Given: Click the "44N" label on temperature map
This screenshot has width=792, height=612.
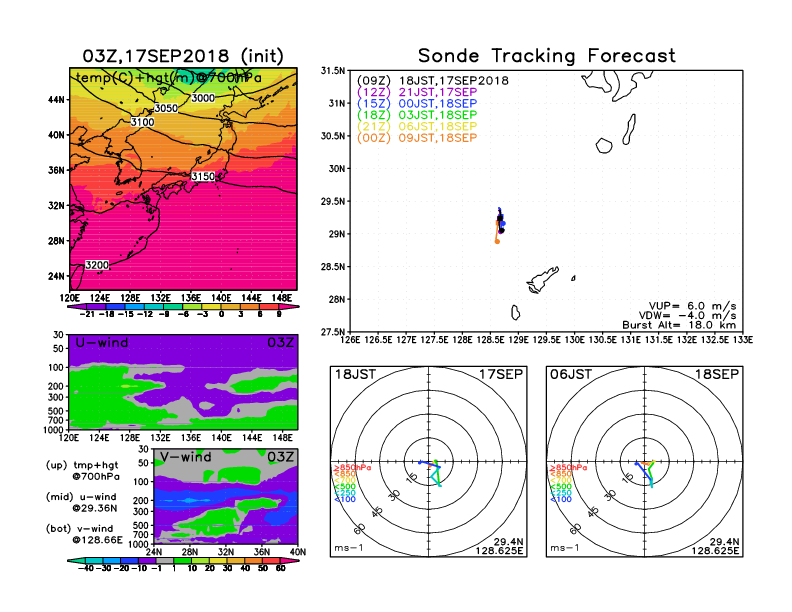Looking at the screenshot, I should [57, 100].
